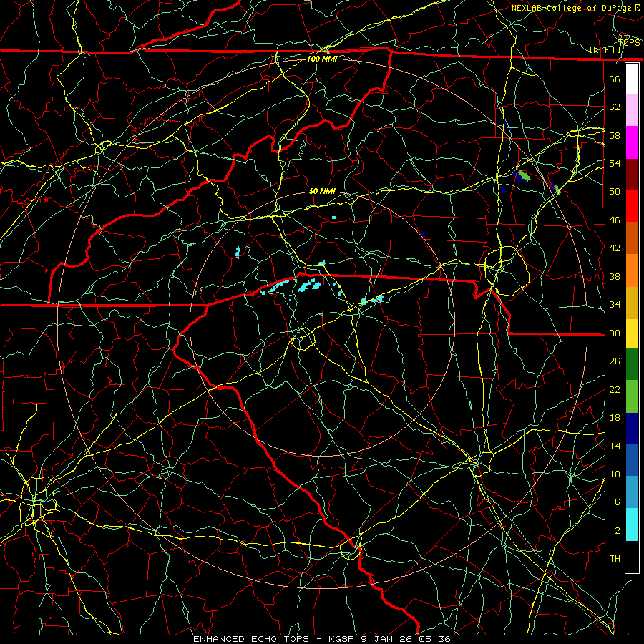Click the yellow 30 kft legend swatch
644x644 pixels.
[632, 333]
